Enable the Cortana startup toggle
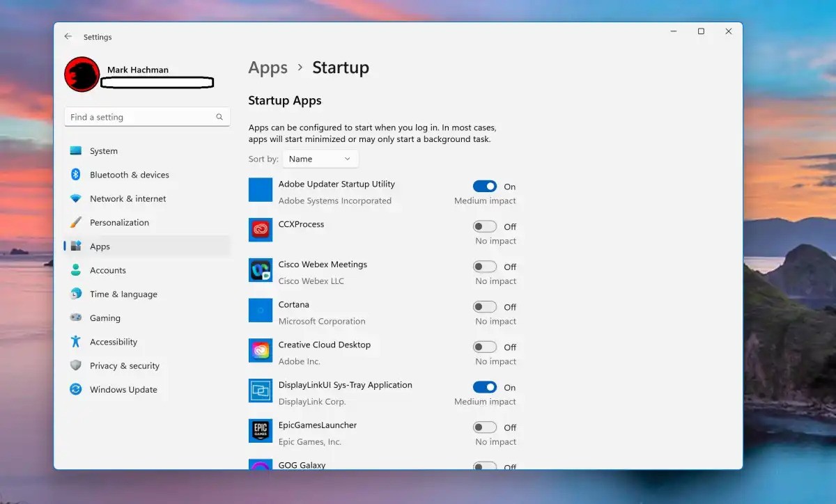Viewport: 836px width, 504px height. (484, 307)
